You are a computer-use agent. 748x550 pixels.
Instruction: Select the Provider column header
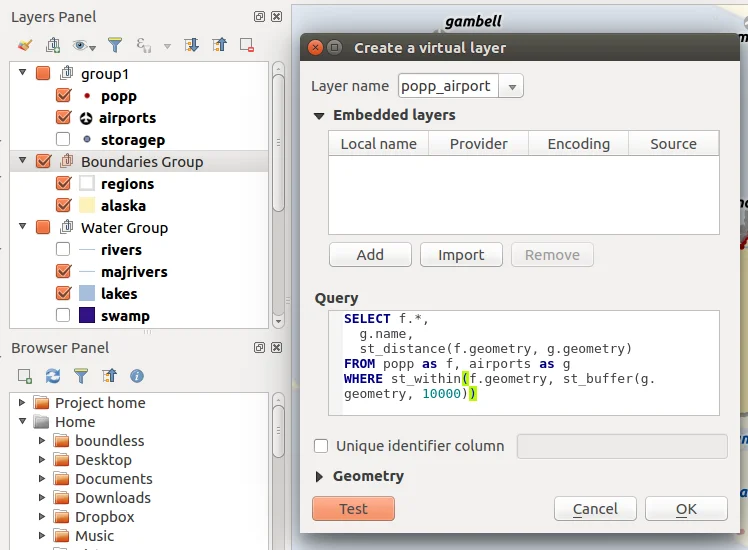(478, 144)
